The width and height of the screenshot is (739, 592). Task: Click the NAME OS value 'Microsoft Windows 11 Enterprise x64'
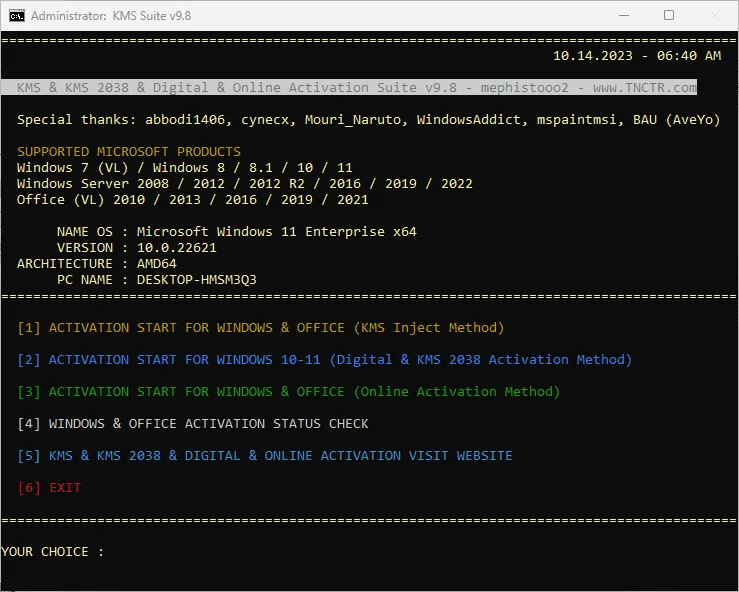point(277,231)
